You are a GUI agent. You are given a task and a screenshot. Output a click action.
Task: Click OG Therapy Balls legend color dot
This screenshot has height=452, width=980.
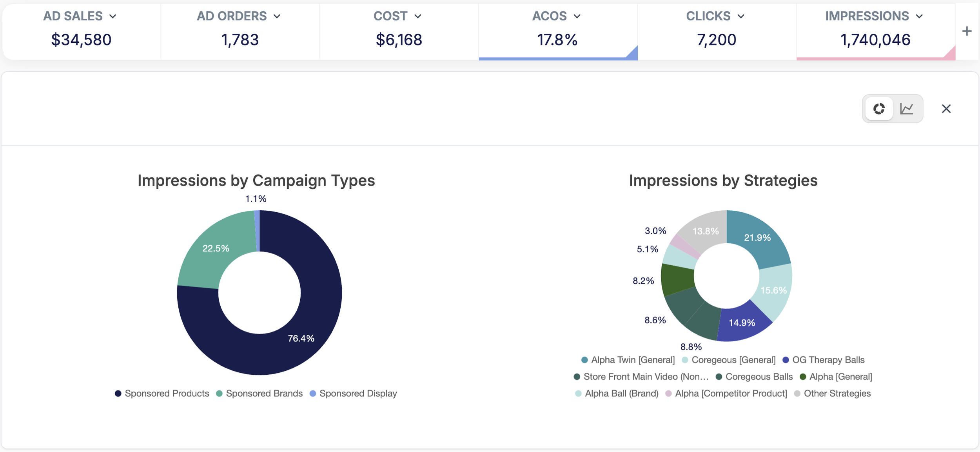pos(786,360)
